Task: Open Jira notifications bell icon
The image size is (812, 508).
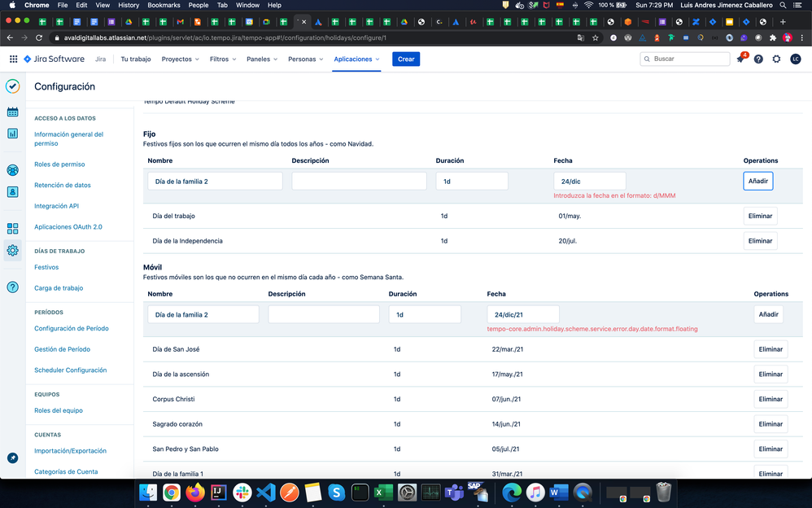Action: click(x=740, y=59)
